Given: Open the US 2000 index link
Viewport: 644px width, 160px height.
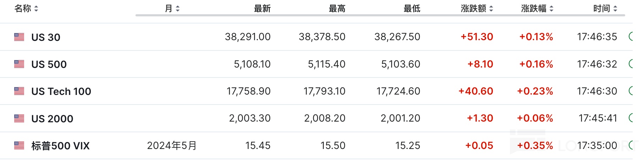Looking at the screenshot, I should (52, 119).
